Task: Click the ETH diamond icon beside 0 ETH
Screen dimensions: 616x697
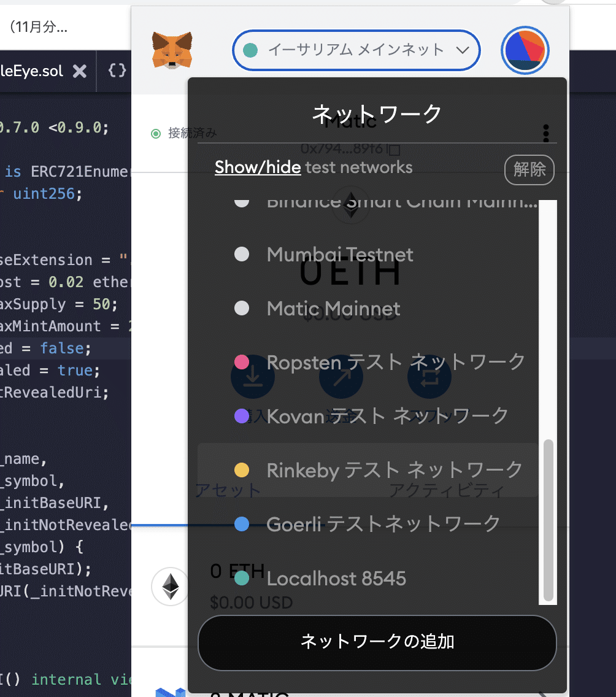Action: [171, 587]
